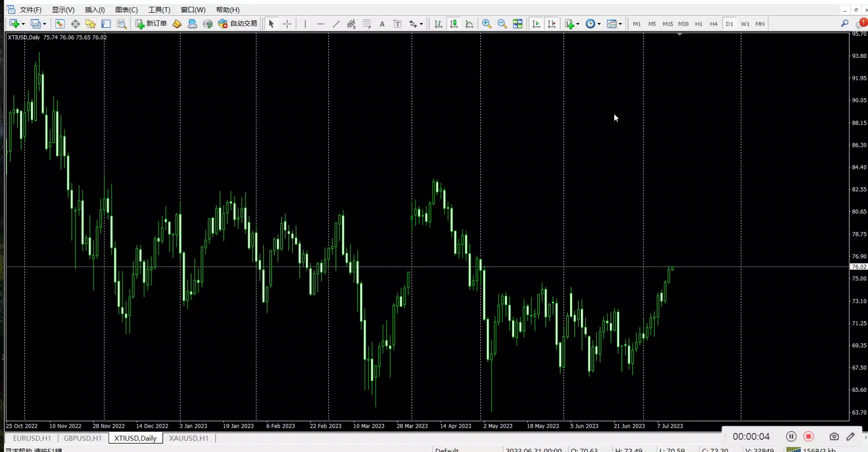The image size is (868, 452).
Task: Set the chart period to W1
Action: pos(745,24)
